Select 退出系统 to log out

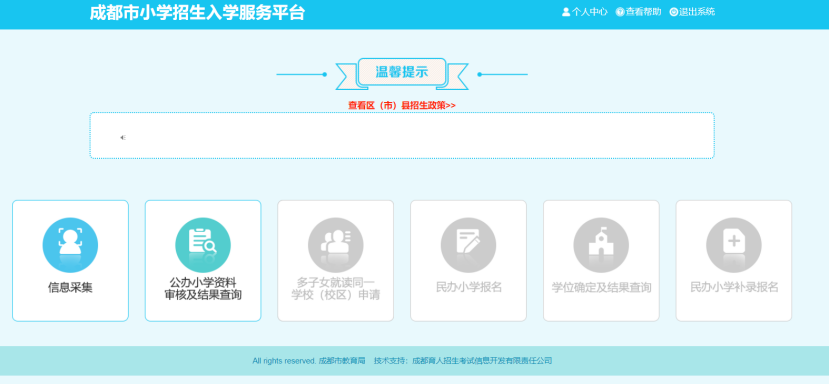[x=697, y=12]
